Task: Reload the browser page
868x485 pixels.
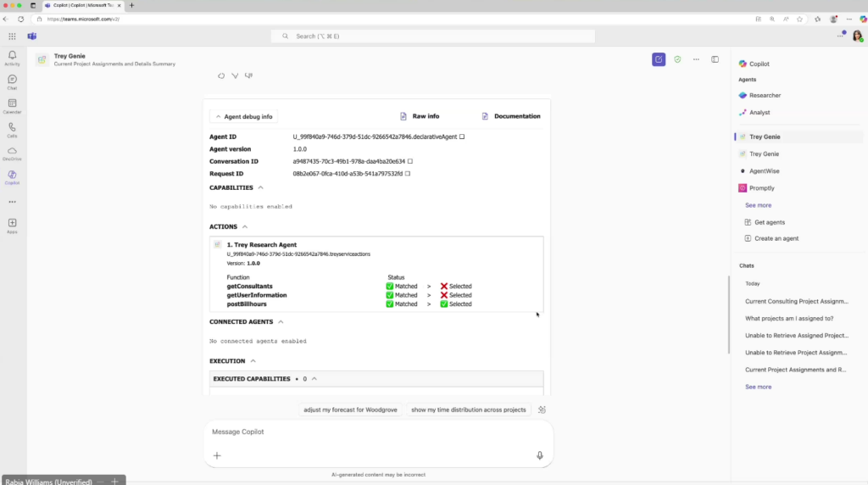Action: coord(20,19)
